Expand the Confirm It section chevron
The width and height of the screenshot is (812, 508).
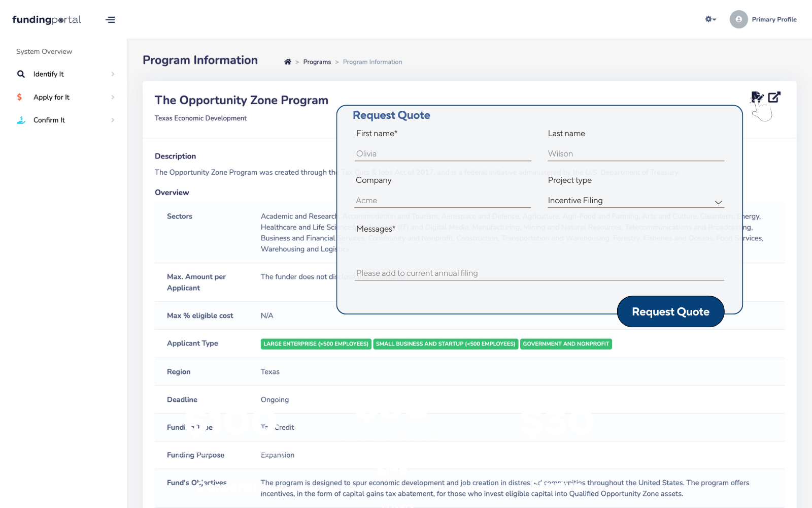coord(113,120)
